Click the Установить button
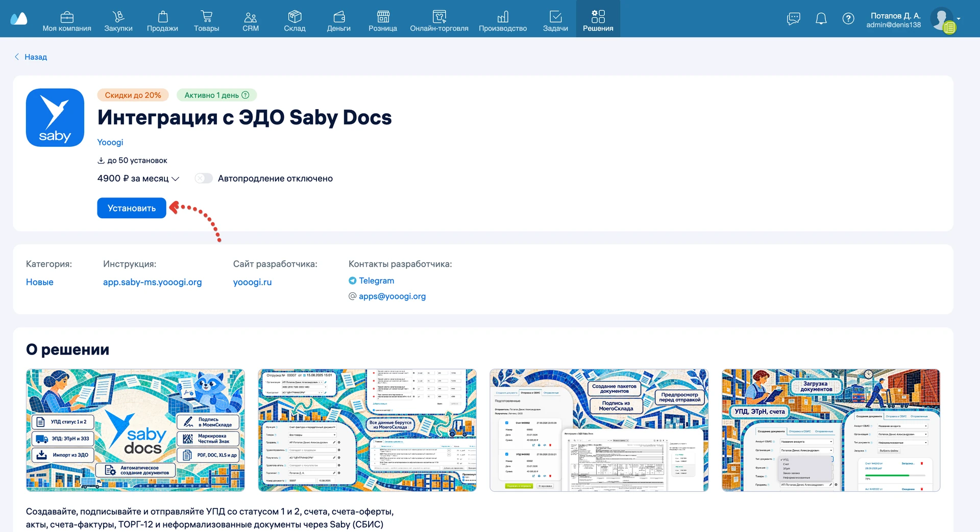The width and height of the screenshot is (980, 532). pyautogui.click(x=132, y=208)
